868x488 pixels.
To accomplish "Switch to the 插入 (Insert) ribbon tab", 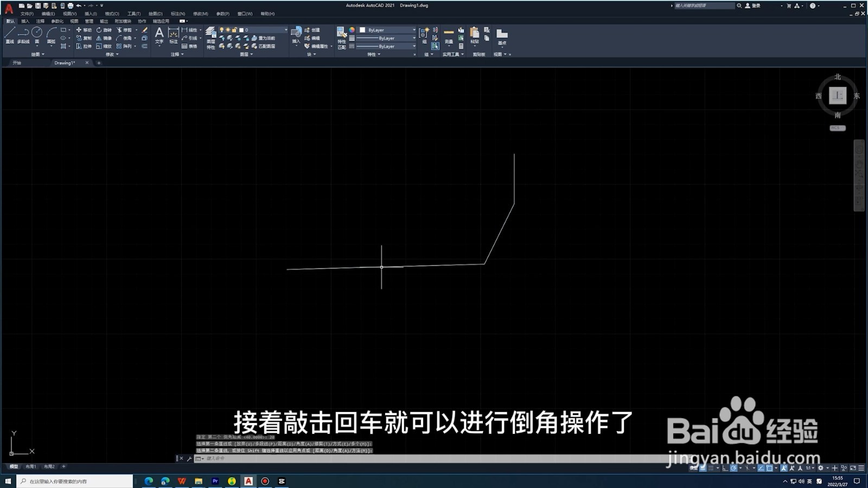I will pos(24,22).
